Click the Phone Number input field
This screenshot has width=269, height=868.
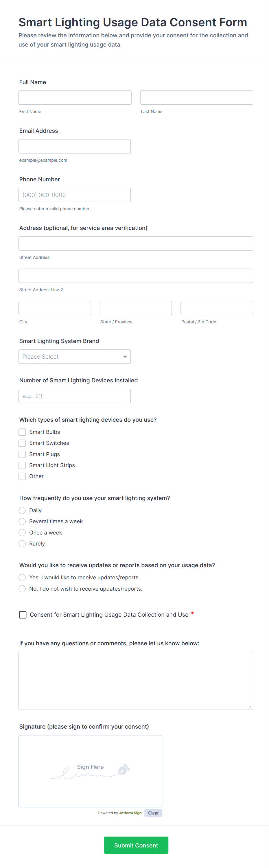[75, 195]
